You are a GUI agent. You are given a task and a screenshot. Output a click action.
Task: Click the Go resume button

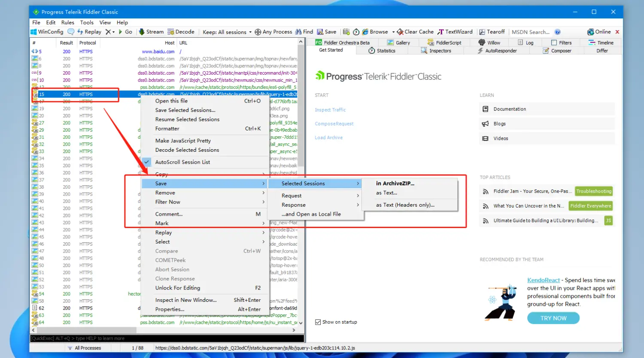pyautogui.click(x=125, y=32)
